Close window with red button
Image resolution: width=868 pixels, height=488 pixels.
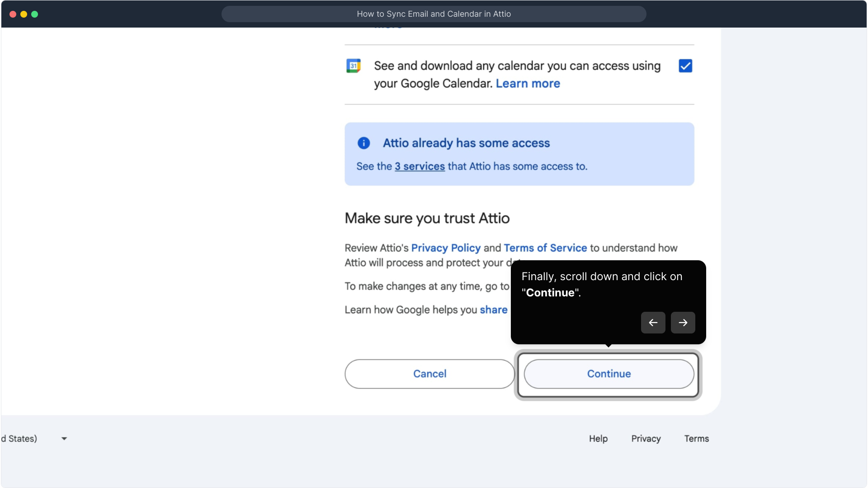13,14
